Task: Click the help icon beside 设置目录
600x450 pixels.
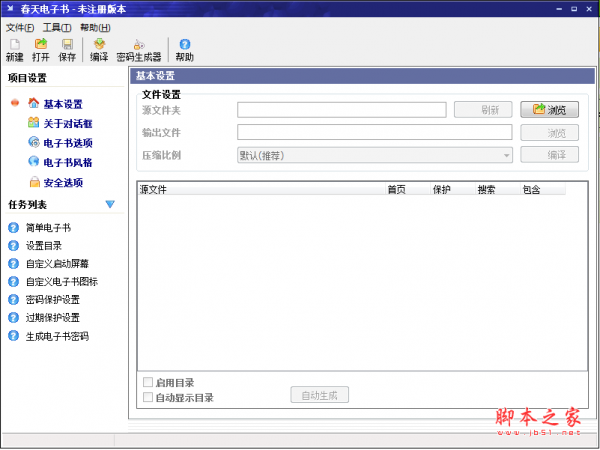Action: pos(13,246)
